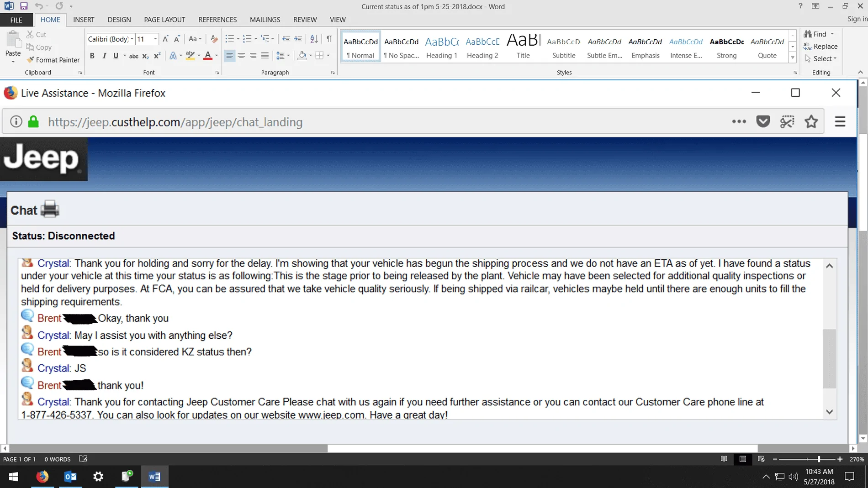Set paragraph alignment to Center

point(241,56)
